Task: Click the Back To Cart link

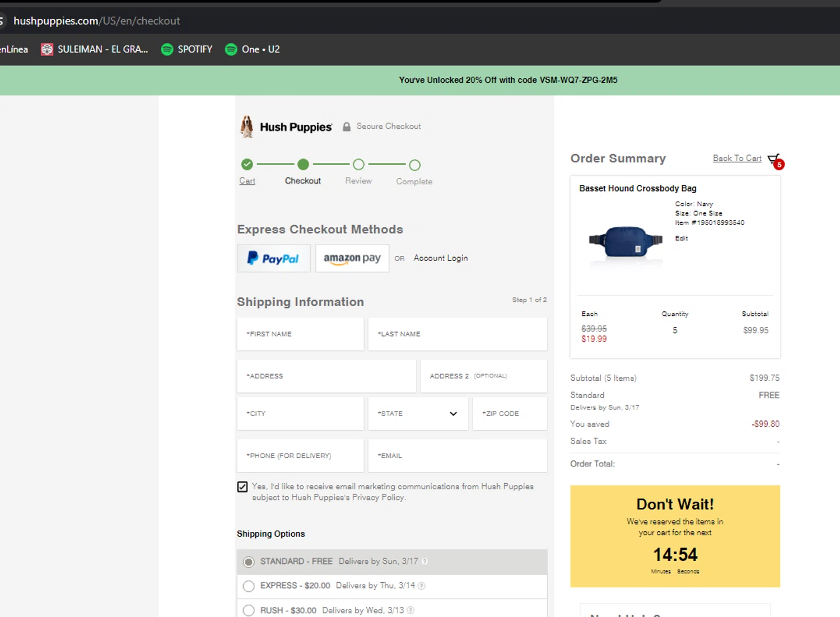Action: 737,158
